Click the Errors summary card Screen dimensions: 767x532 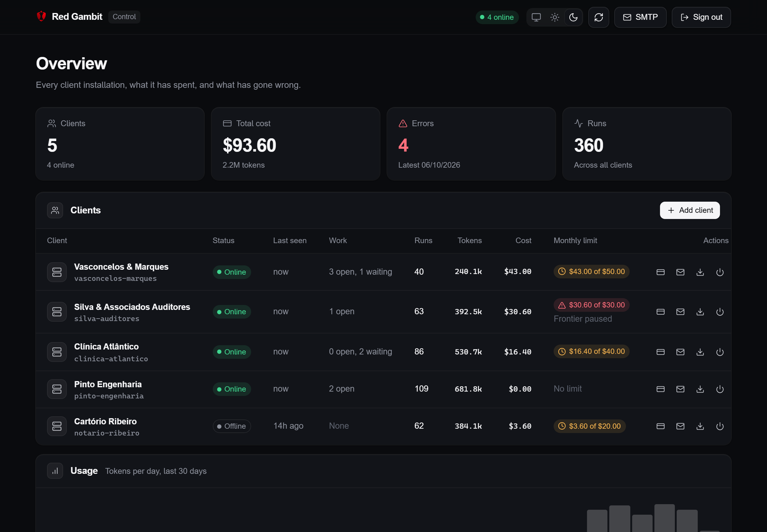pyautogui.click(x=471, y=144)
